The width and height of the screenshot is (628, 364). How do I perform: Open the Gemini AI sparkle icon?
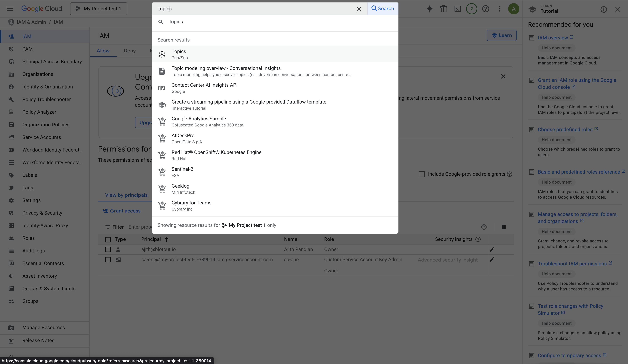pos(429,9)
